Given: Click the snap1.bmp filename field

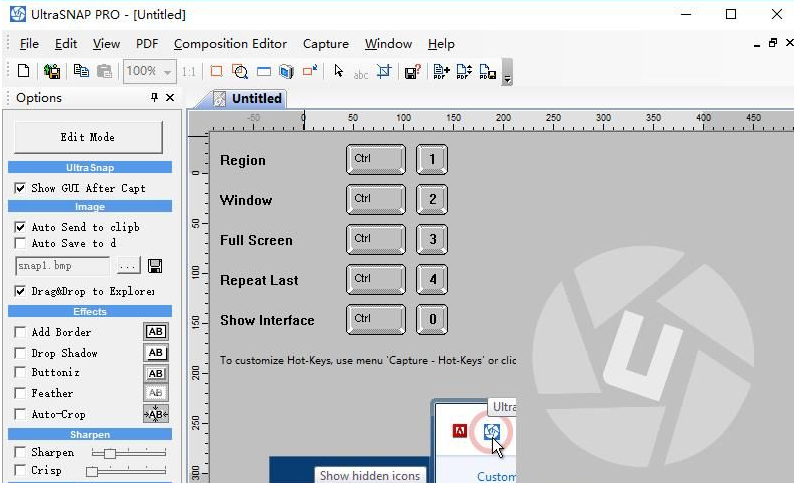Looking at the screenshot, I should pos(63,266).
